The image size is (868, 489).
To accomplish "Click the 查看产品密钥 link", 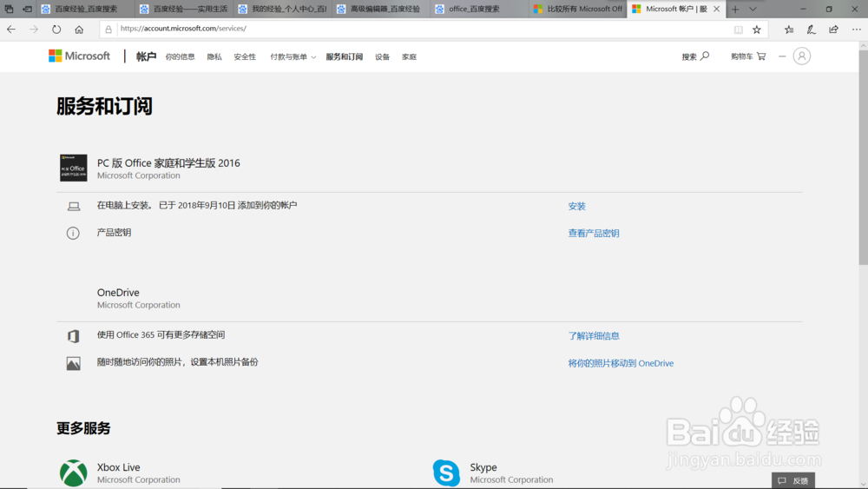I will [x=594, y=233].
